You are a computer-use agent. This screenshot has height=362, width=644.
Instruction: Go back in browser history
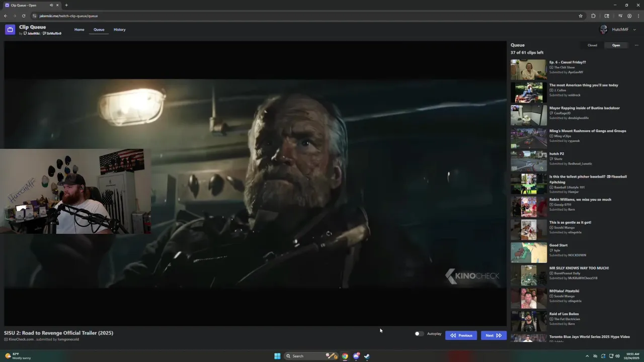point(6,16)
